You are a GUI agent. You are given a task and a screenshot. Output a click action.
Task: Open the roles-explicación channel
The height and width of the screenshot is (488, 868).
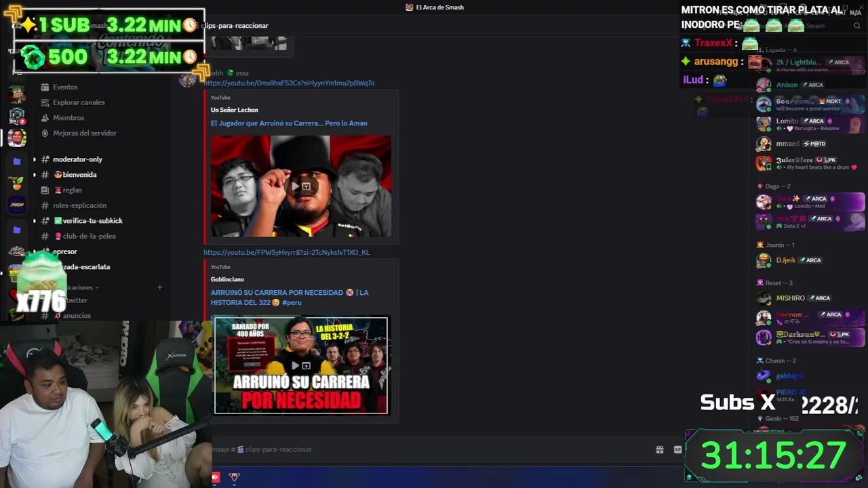click(x=79, y=205)
